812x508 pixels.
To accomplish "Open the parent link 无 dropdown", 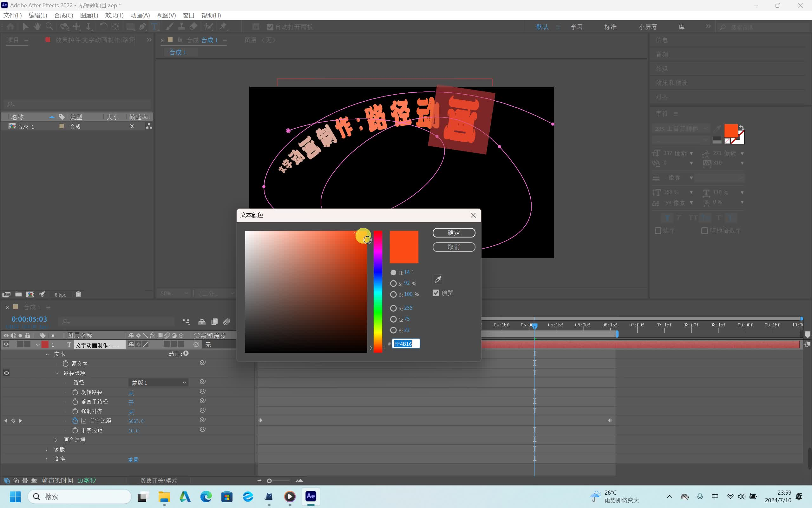I will click(x=219, y=345).
